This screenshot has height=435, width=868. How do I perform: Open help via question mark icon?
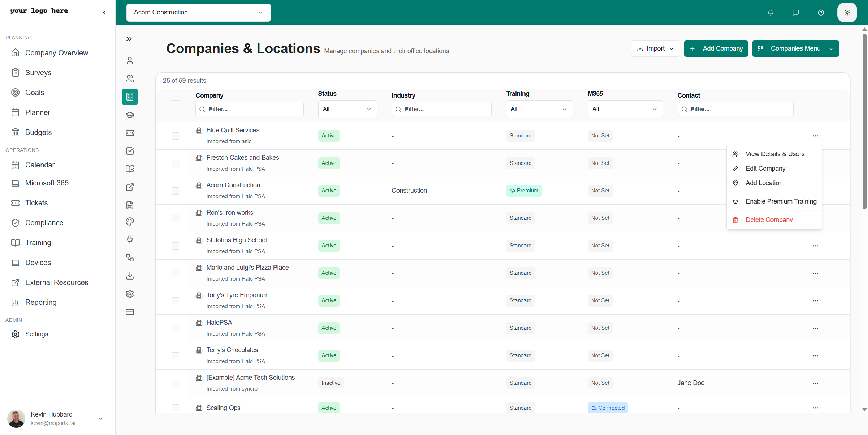(820, 12)
